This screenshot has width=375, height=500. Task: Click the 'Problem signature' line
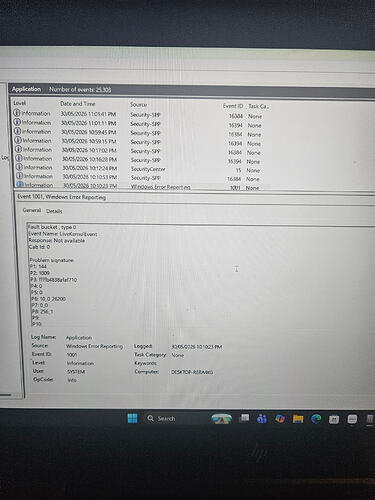(52, 260)
